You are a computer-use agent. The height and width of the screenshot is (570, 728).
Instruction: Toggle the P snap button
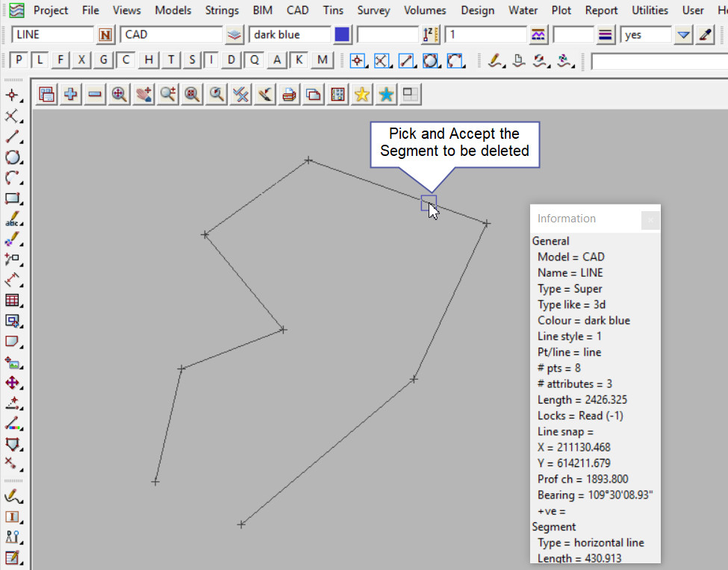click(19, 60)
